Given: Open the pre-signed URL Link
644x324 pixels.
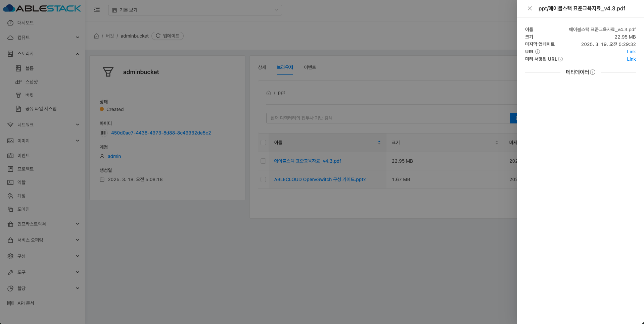Looking at the screenshot, I should [631, 59].
